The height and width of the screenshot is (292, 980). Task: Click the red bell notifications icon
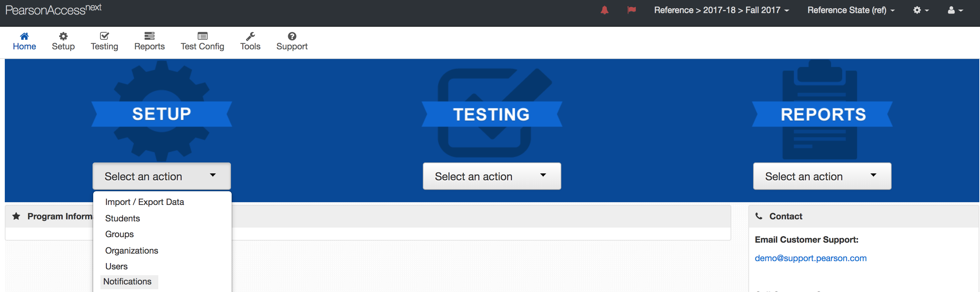pos(604,10)
